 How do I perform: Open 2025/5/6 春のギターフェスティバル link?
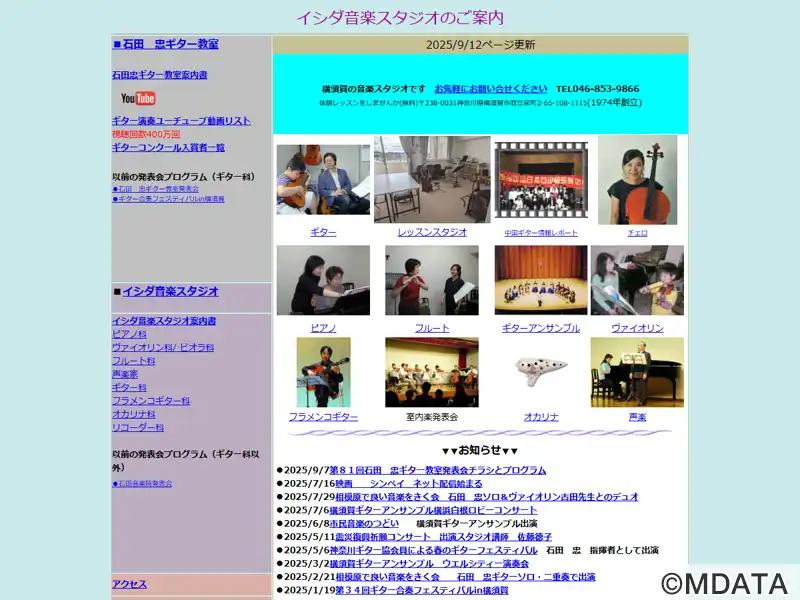(x=434, y=550)
